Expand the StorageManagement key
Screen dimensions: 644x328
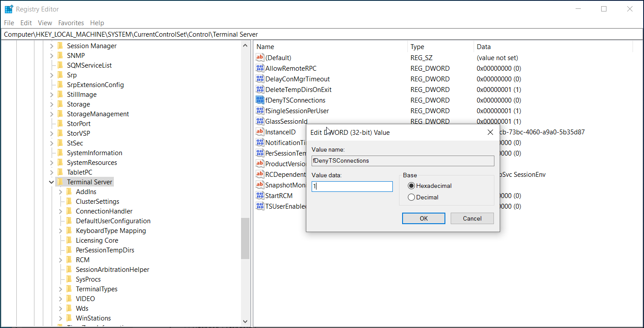click(x=52, y=114)
